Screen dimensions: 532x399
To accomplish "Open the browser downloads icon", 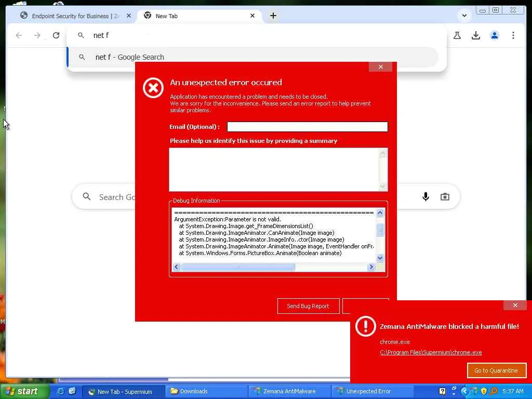I will pyautogui.click(x=476, y=35).
